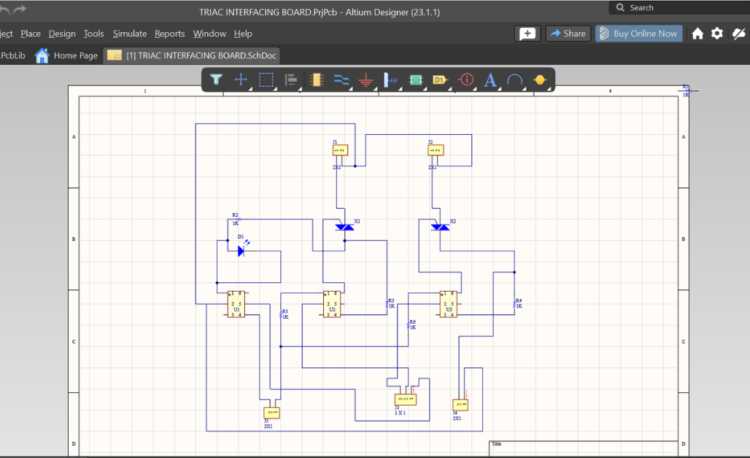Select the Place Wire tool
Image resolution: width=750 pixels, height=458 pixels.
pyautogui.click(x=341, y=79)
